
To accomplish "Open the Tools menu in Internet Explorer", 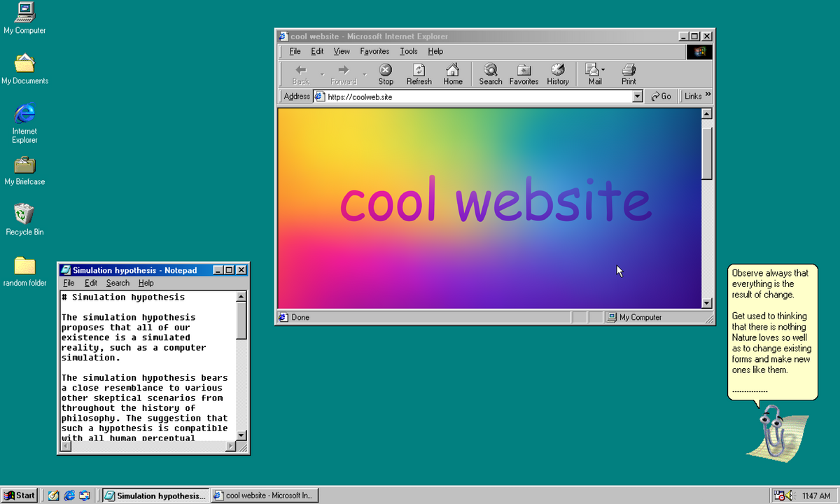I will coord(409,51).
